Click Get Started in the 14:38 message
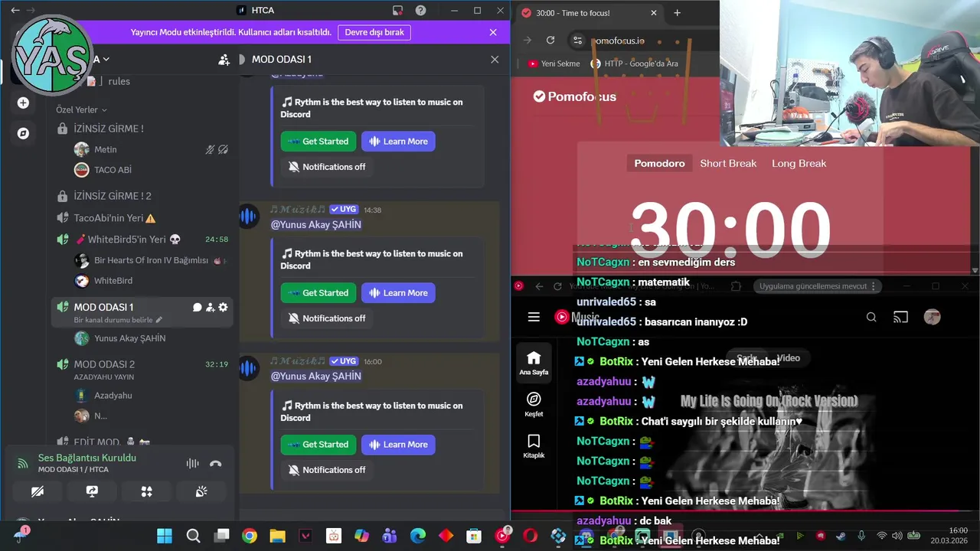This screenshot has height=551, width=980. (318, 293)
